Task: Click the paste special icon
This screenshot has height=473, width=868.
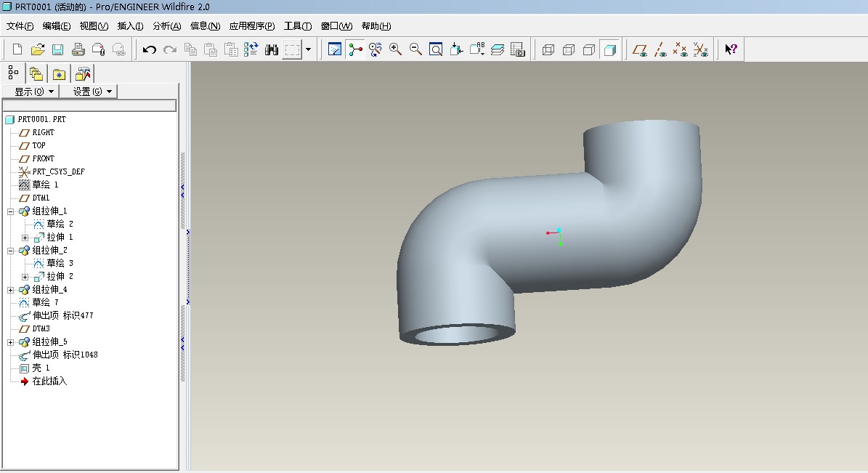Action: coord(231,49)
